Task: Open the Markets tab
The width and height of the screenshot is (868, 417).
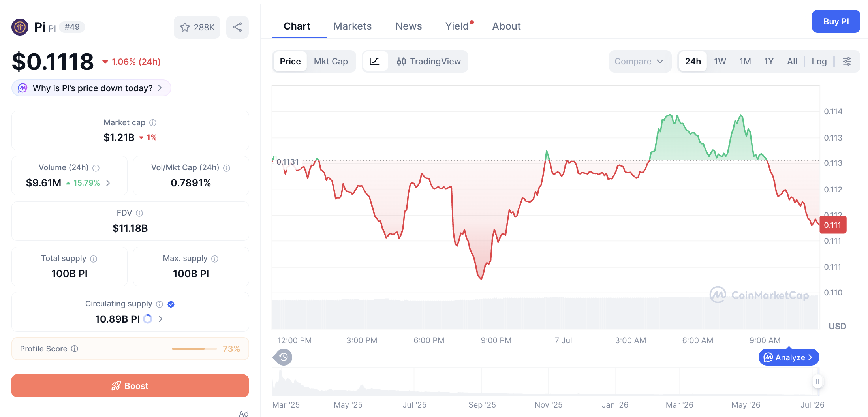Action: 352,26
